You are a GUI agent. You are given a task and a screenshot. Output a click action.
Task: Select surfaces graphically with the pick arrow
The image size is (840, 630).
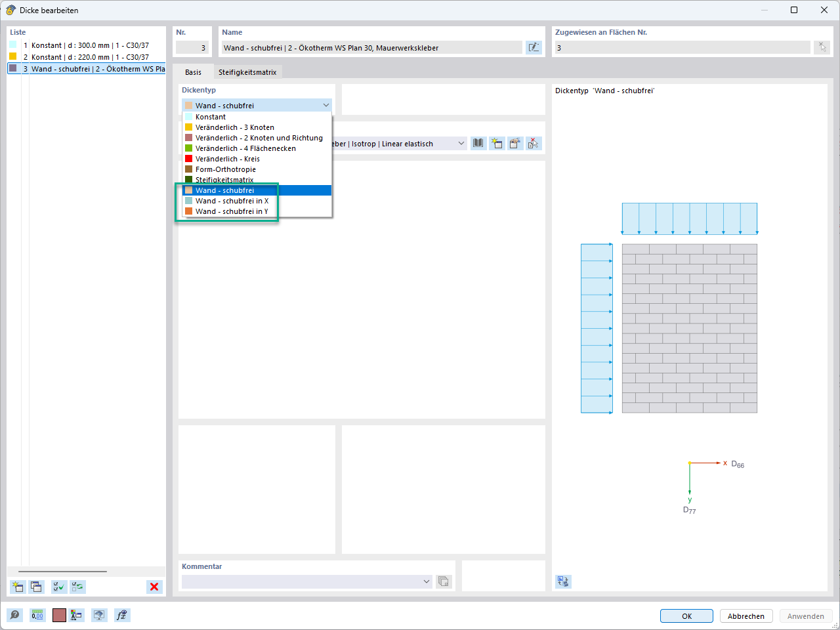pyautogui.click(x=822, y=47)
